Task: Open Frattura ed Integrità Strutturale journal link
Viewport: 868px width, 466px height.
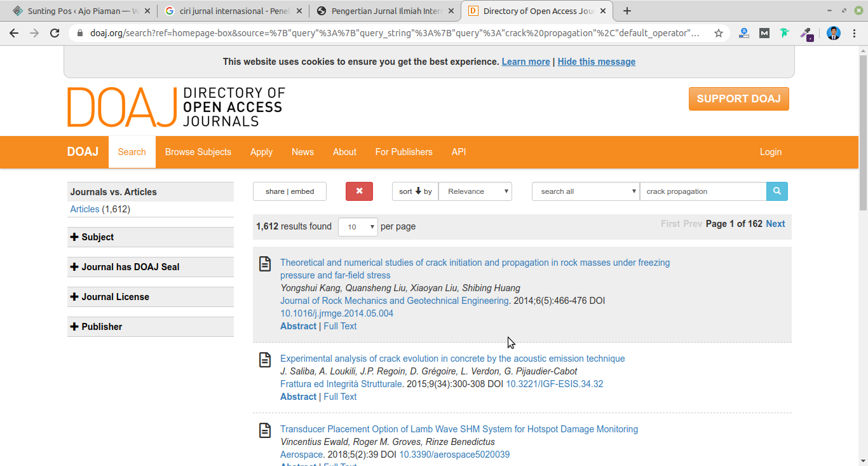Action: coord(341,384)
